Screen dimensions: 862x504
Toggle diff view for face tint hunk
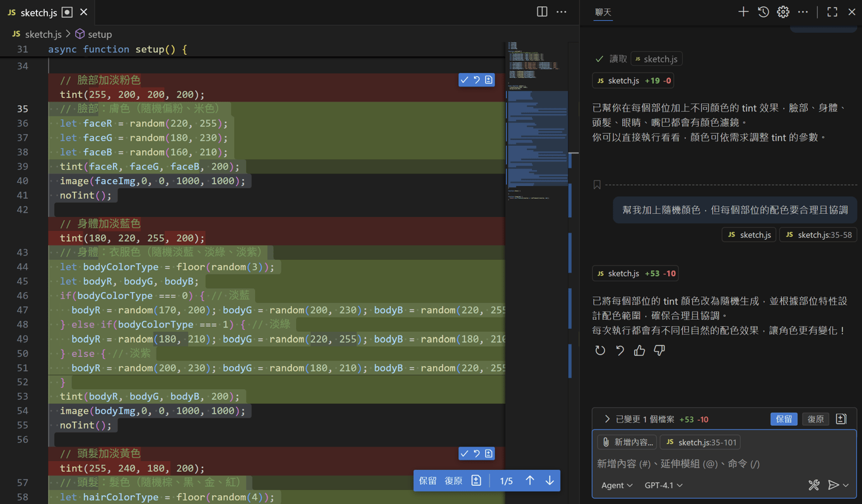coord(489,80)
